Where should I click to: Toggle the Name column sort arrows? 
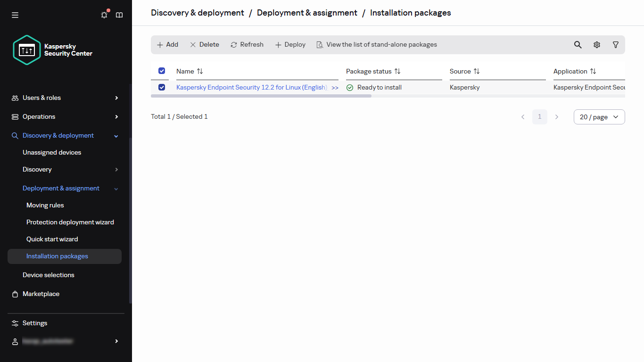(x=200, y=71)
